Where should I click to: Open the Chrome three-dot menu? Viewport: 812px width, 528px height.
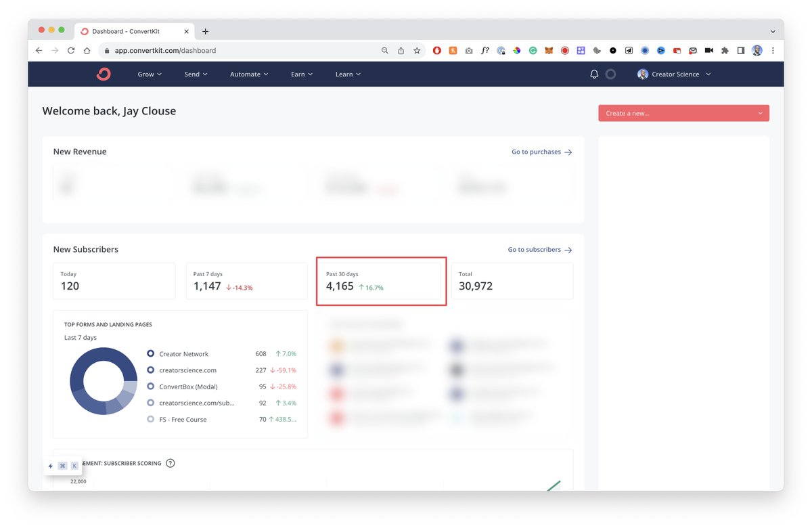pyautogui.click(x=772, y=51)
